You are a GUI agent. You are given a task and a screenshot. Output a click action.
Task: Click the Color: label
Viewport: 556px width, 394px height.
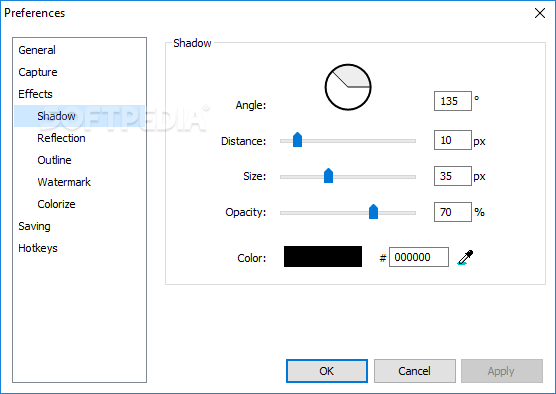pyautogui.click(x=252, y=258)
